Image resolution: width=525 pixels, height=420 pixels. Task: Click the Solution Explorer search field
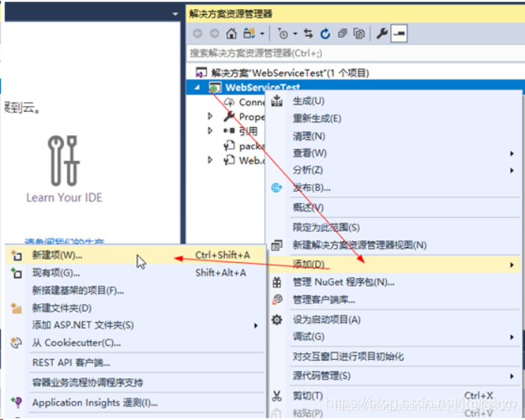(356, 53)
